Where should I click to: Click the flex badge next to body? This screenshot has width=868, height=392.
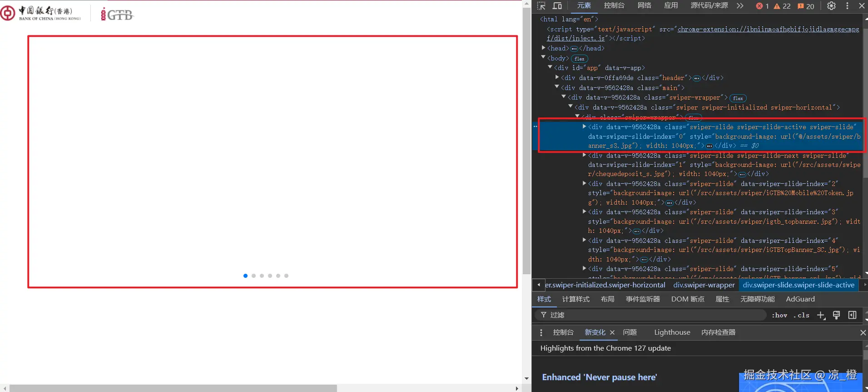579,59
